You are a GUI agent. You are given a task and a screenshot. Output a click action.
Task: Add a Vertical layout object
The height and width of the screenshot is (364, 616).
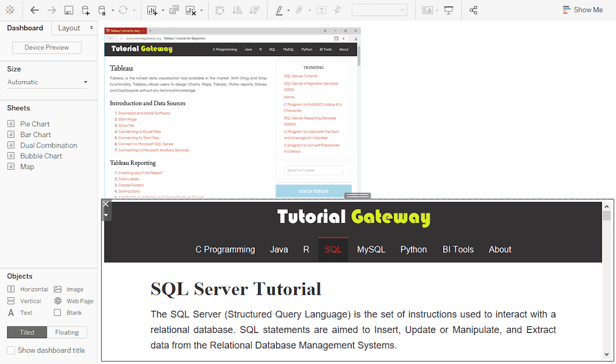click(x=24, y=301)
